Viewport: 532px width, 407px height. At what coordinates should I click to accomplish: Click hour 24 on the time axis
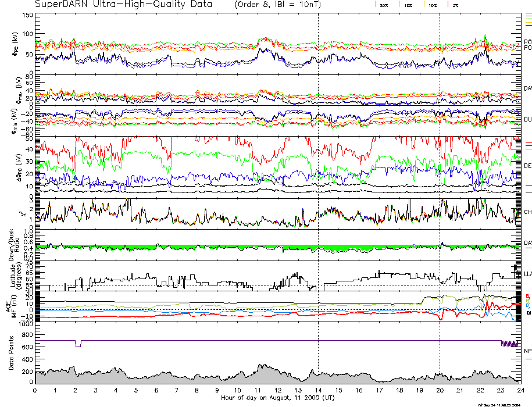click(519, 391)
